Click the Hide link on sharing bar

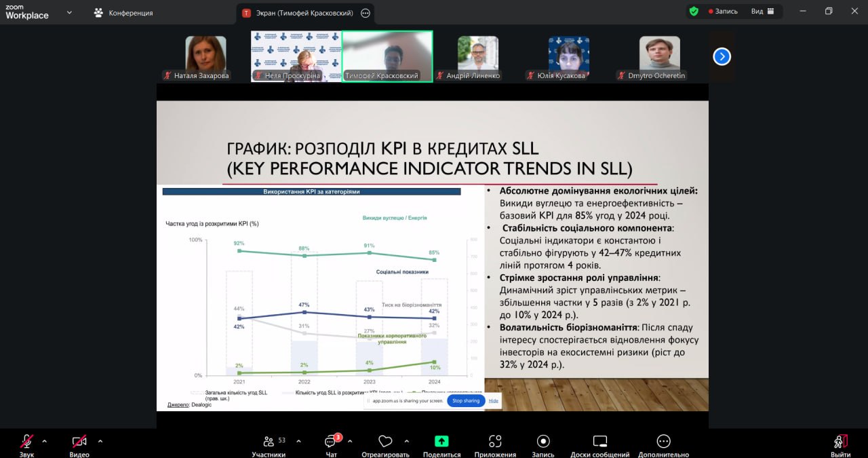point(493,401)
